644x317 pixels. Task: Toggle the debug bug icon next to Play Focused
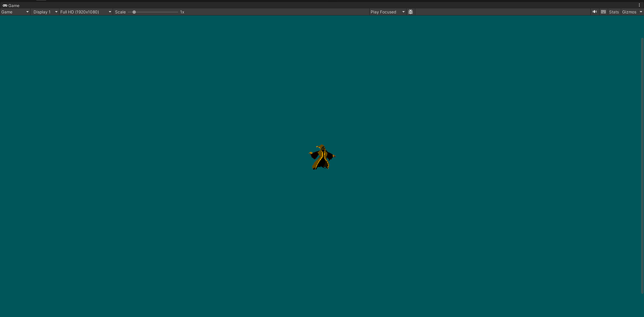(x=410, y=12)
